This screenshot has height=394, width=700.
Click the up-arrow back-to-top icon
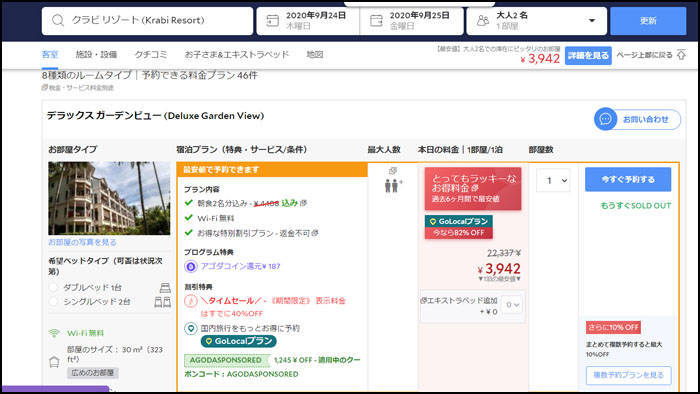coord(681,55)
